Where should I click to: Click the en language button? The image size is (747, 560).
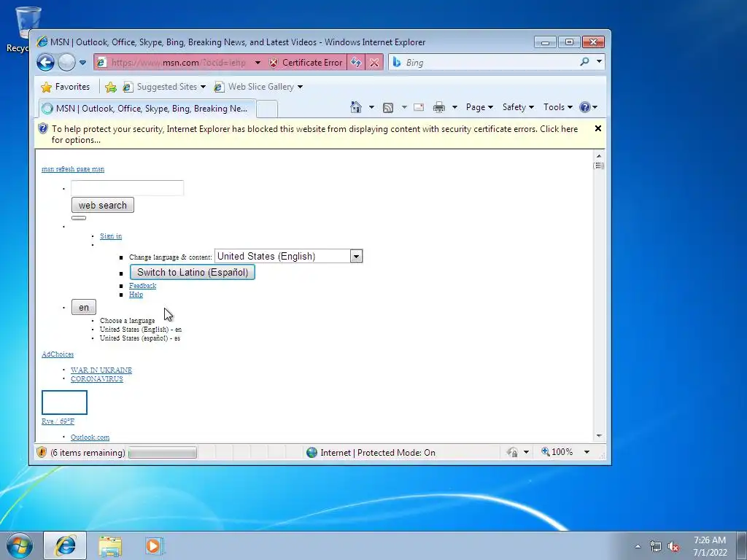pyautogui.click(x=84, y=308)
